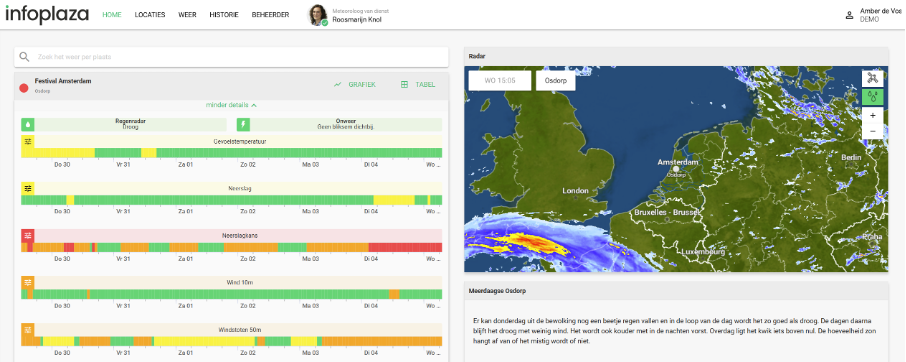The image size is (906, 362).
Task: Click the Gevoelstemperatuur row header
Action: [238, 141]
